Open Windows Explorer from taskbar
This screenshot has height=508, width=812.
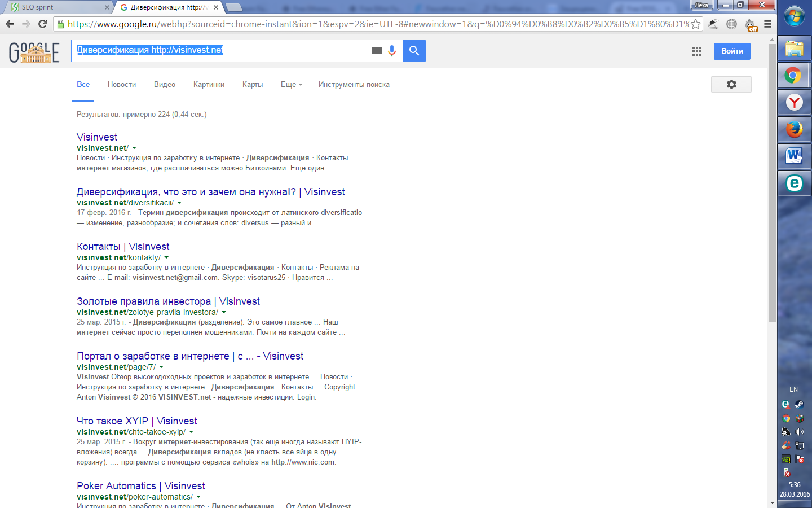coord(795,49)
